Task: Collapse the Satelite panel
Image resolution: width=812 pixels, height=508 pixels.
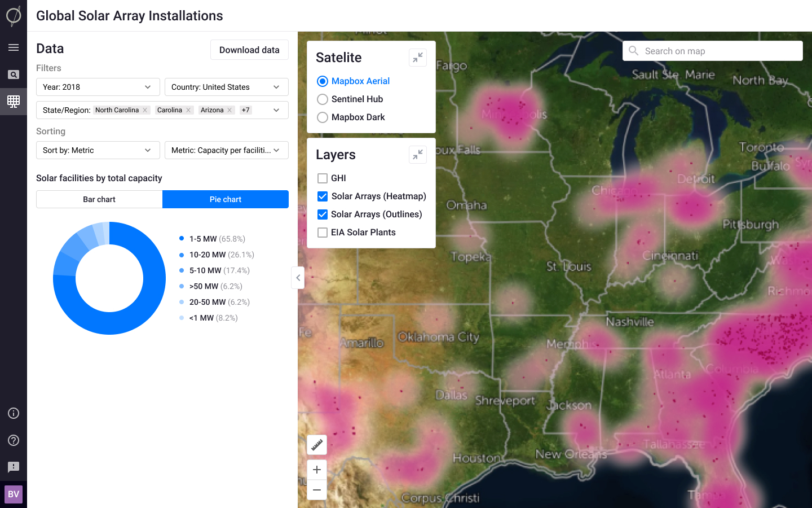Action: click(x=417, y=58)
